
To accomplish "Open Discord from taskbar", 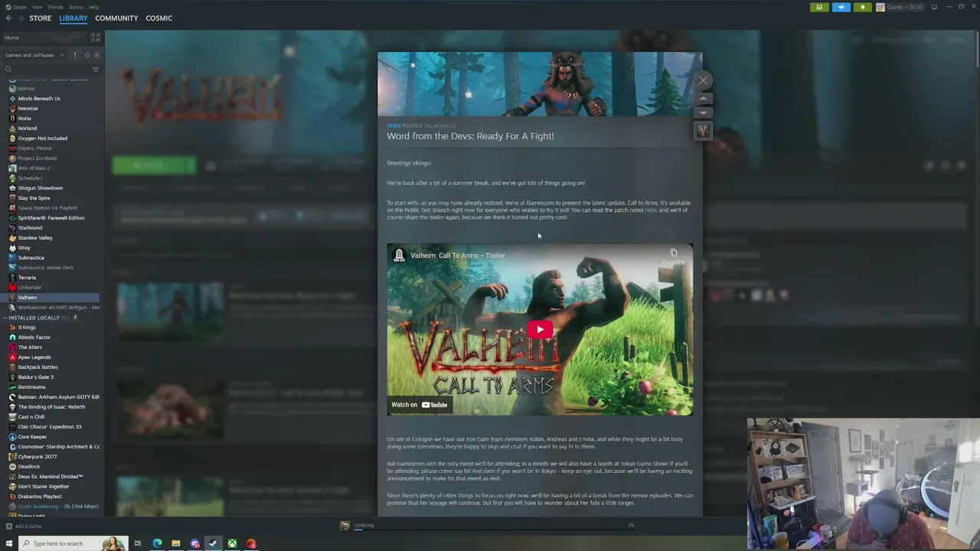I will click(x=194, y=543).
